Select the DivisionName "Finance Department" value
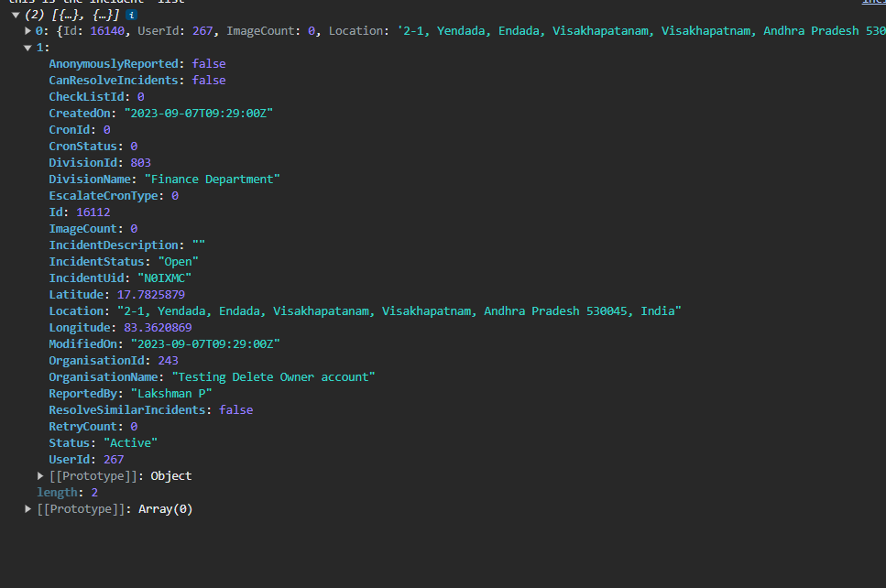The height and width of the screenshot is (588, 886). coord(212,180)
